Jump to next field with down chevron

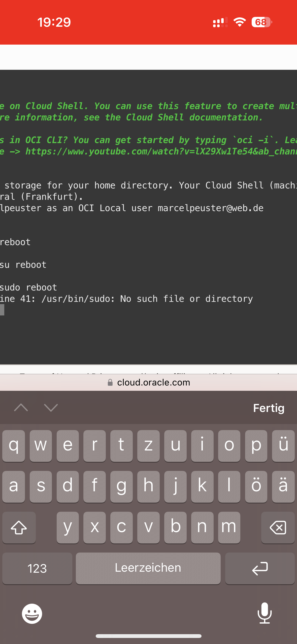click(x=51, y=407)
